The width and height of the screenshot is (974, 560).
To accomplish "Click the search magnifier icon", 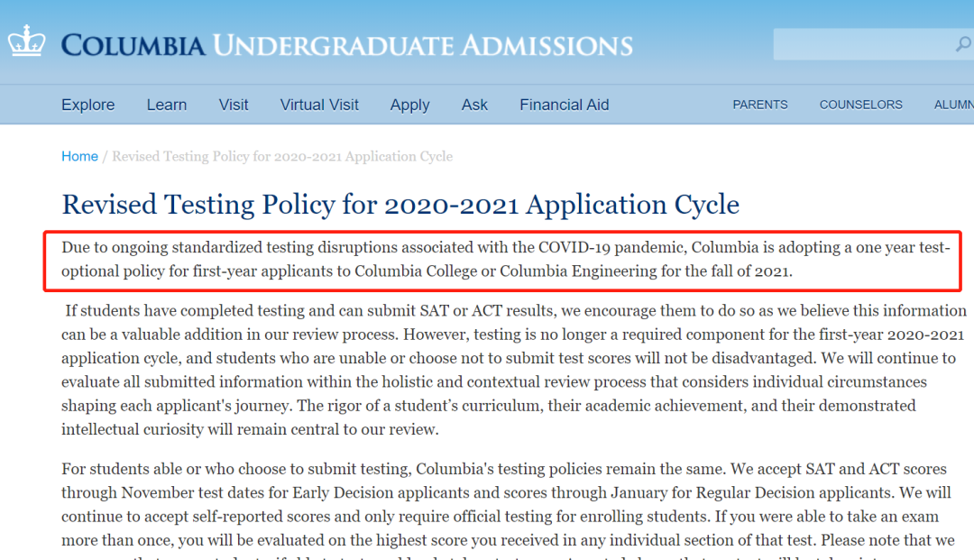I will click(962, 44).
